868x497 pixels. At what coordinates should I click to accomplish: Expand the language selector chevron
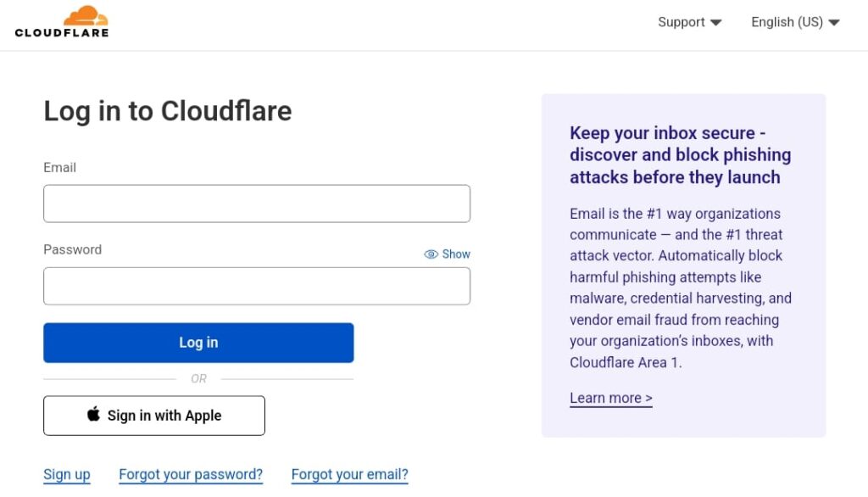point(834,23)
